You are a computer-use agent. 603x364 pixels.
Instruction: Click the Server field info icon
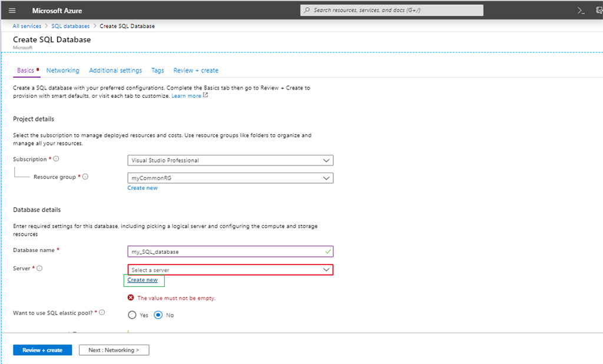point(40,269)
